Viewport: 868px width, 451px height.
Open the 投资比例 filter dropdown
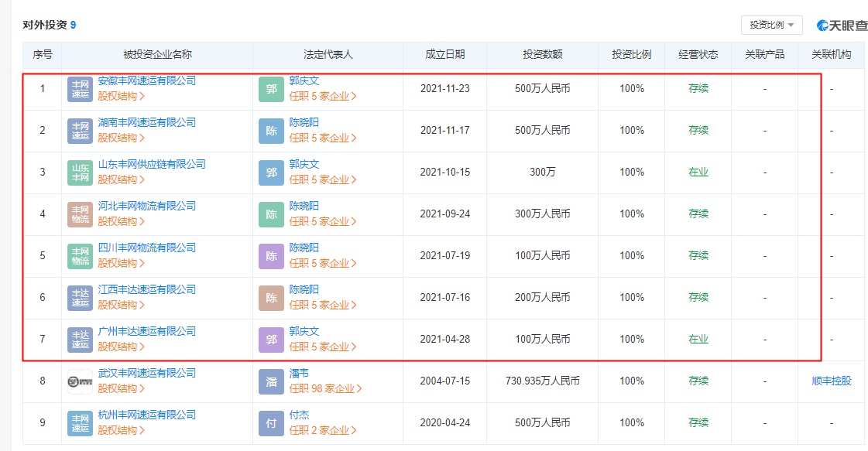pyautogui.click(x=771, y=26)
